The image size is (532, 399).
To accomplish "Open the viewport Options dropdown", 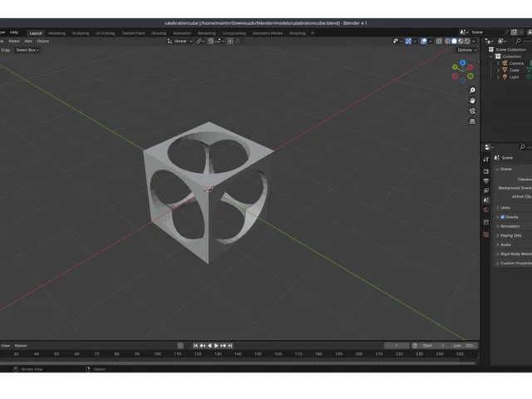I will click(466, 50).
